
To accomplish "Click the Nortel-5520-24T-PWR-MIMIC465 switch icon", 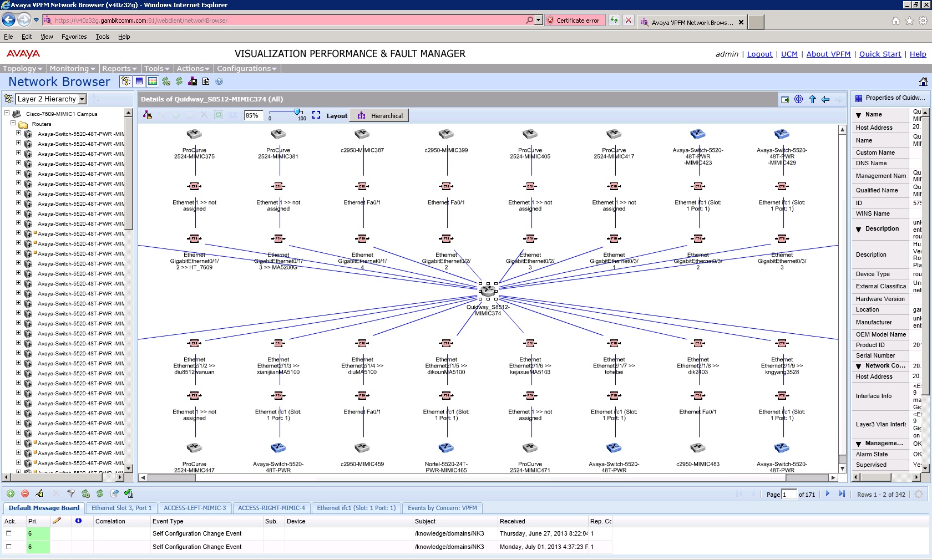I will point(446,448).
